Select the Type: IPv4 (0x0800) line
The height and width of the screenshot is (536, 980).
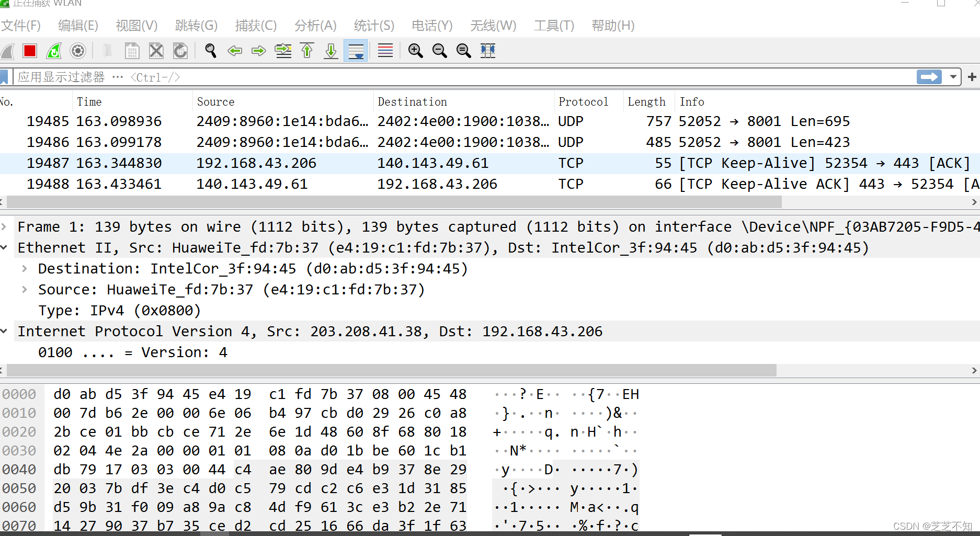(119, 310)
